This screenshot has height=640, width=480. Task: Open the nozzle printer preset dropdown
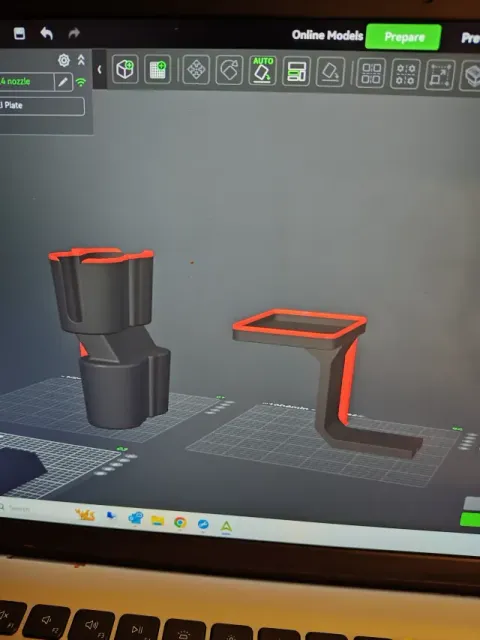click(27, 82)
